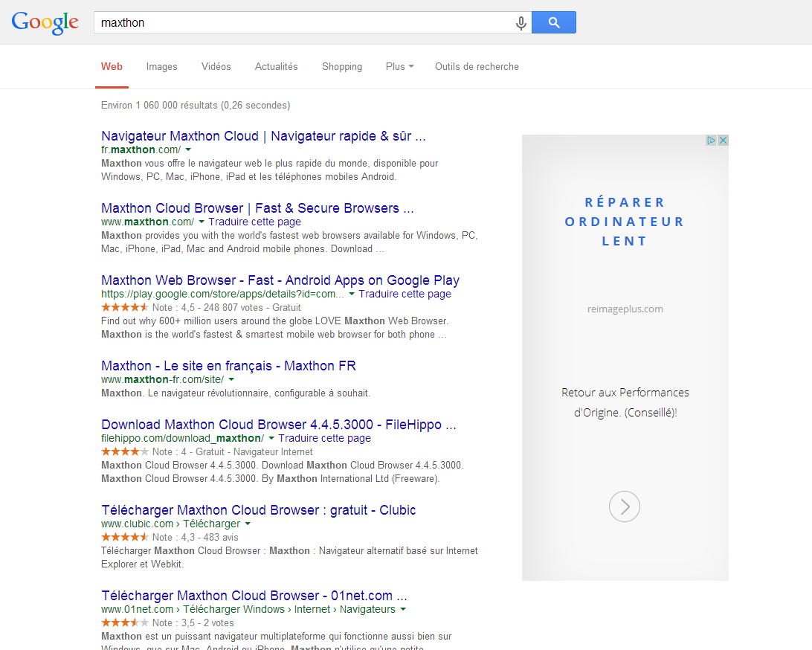Click the fr.maxthon.com/ green URL
Image resolution: width=812 pixels, height=650 pixels.
click(x=141, y=149)
